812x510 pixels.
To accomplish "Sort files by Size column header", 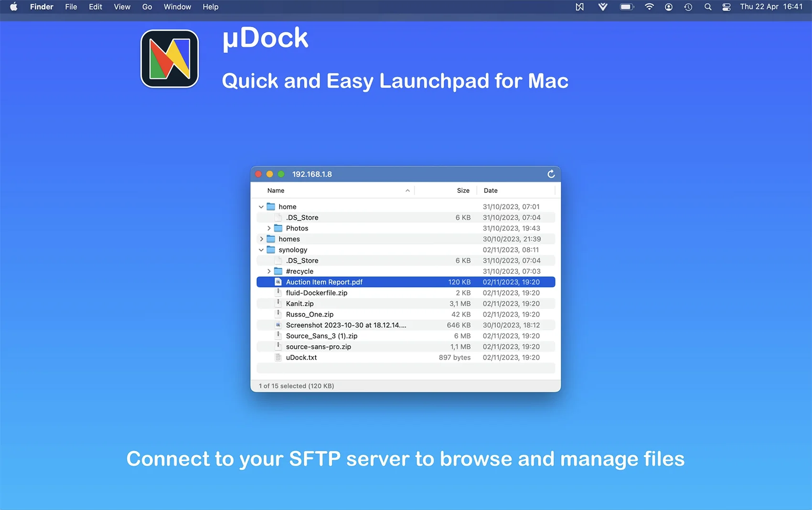I will [463, 191].
